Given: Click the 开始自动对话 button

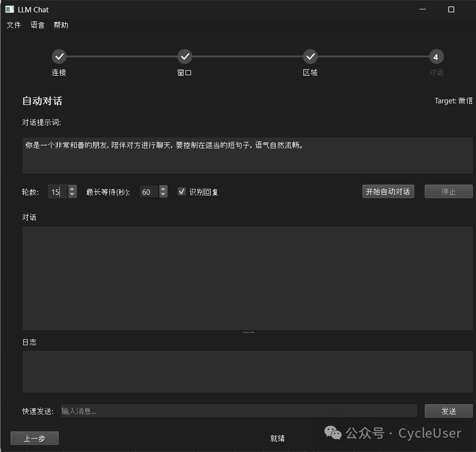Looking at the screenshot, I should click(x=388, y=191).
